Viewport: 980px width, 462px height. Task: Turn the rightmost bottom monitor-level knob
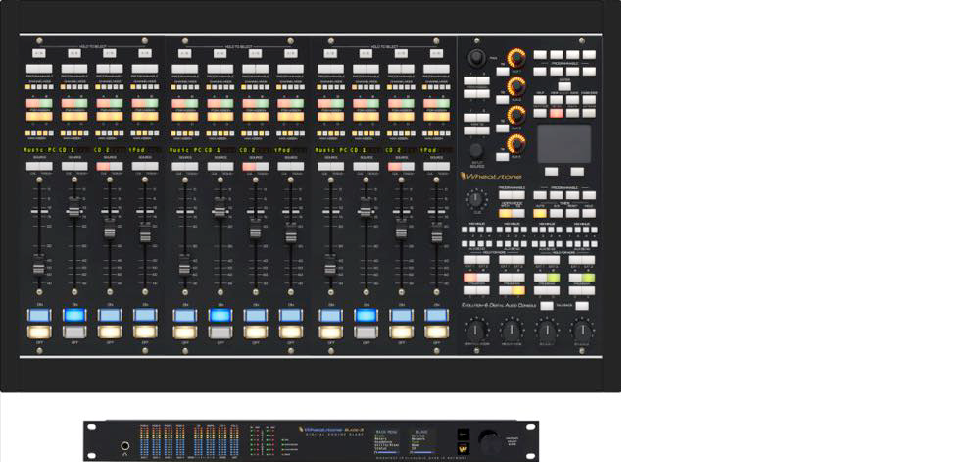(582, 331)
